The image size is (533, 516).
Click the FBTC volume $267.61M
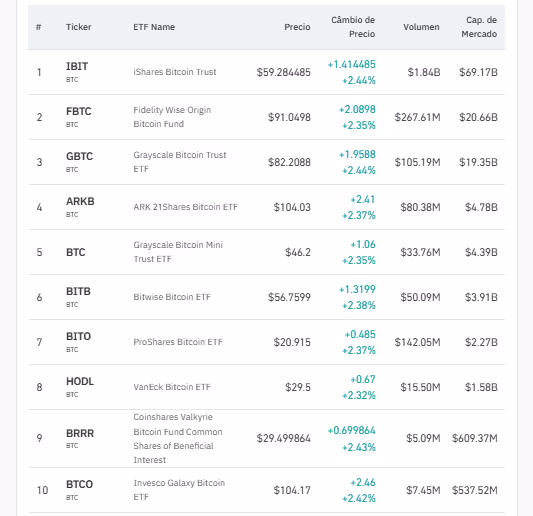point(417,117)
